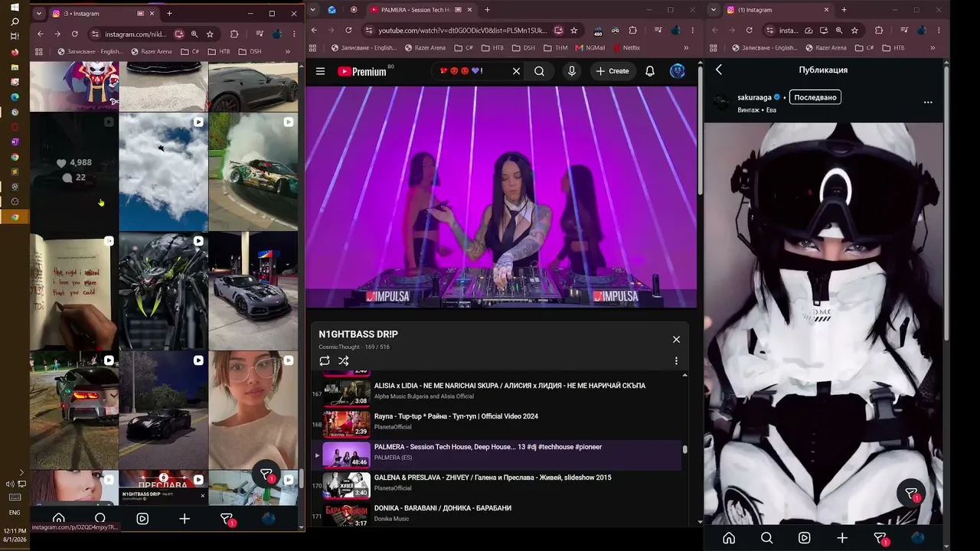Image resolution: width=980 pixels, height=551 pixels.
Task: Open Netflix bookmark in YouTube window
Action: click(x=626, y=47)
